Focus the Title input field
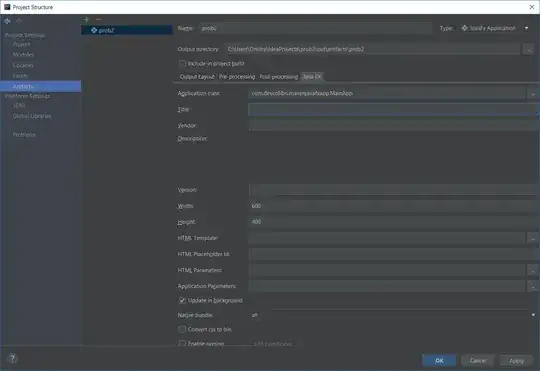 393,110
